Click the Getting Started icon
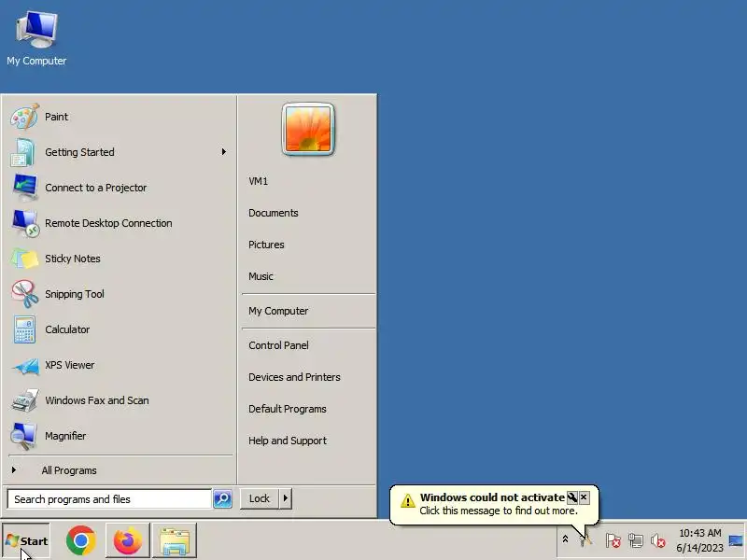 [x=22, y=152]
